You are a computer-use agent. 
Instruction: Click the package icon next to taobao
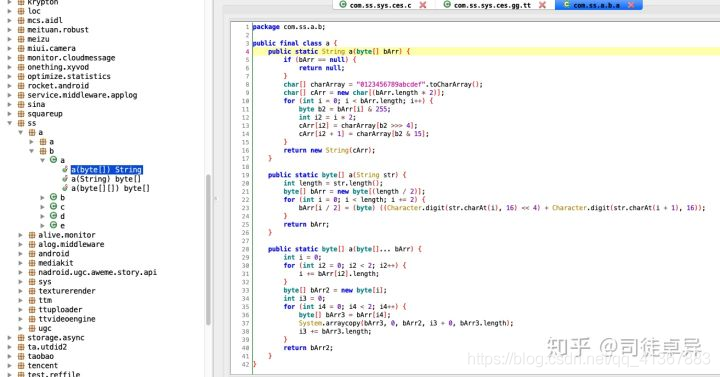pyautogui.click(x=21, y=356)
